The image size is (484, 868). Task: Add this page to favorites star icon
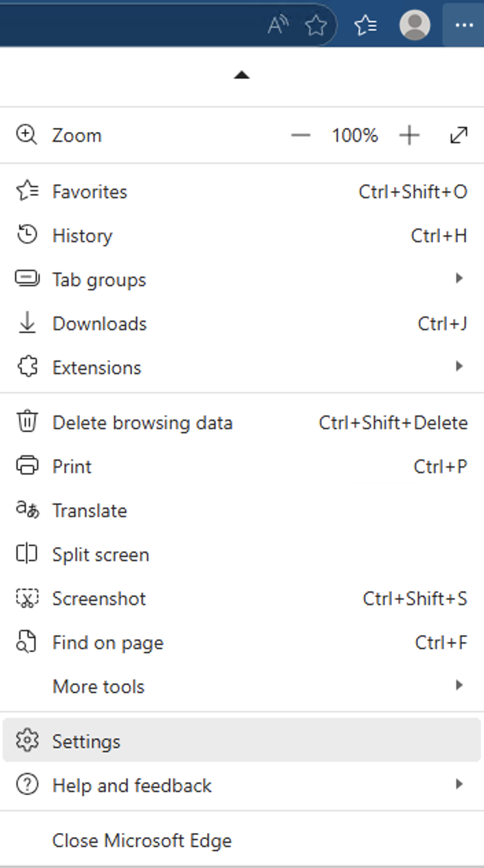pyautogui.click(x=316, y=25)
